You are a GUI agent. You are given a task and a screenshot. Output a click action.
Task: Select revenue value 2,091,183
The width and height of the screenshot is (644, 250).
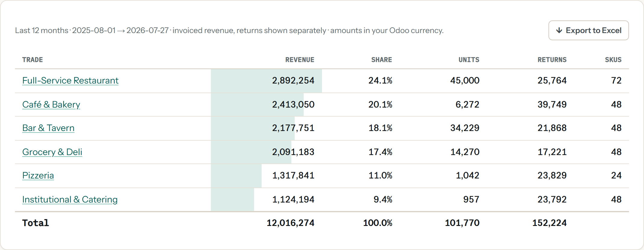(293, 152)
